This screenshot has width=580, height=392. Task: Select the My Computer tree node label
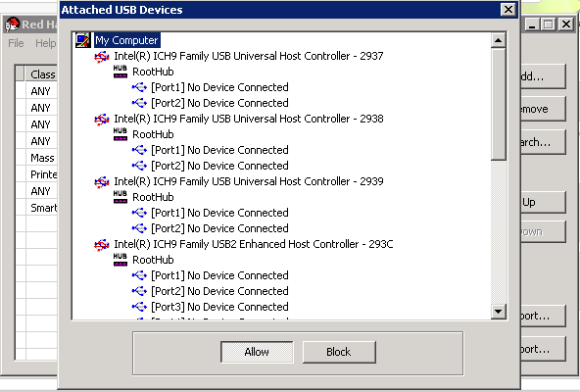pos(126,40)
